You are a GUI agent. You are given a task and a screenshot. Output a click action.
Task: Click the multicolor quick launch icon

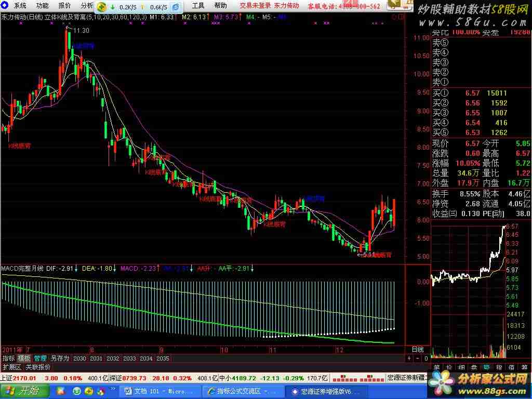click(x=101, y=391)
